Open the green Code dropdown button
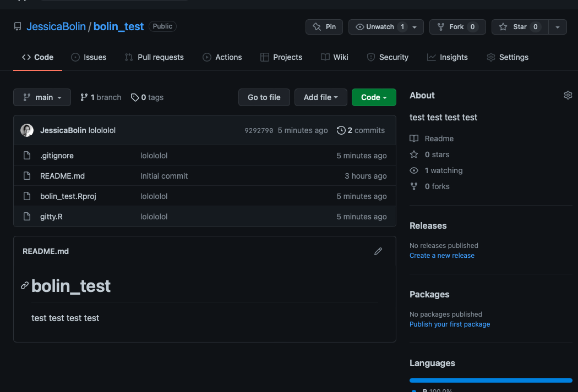Screen dimensions: 578x392 click(x=374, y=97)
